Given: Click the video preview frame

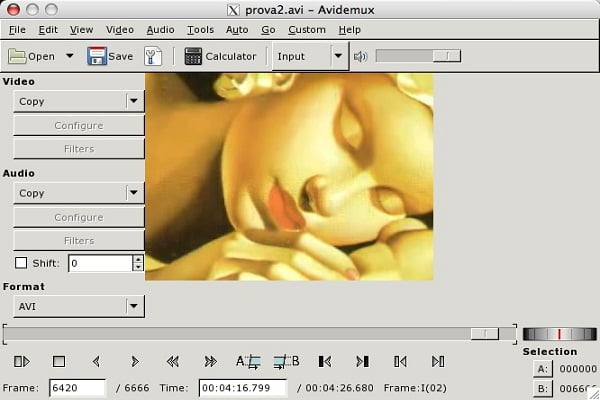Looking at the screenshot, I should tap(289, 177).
